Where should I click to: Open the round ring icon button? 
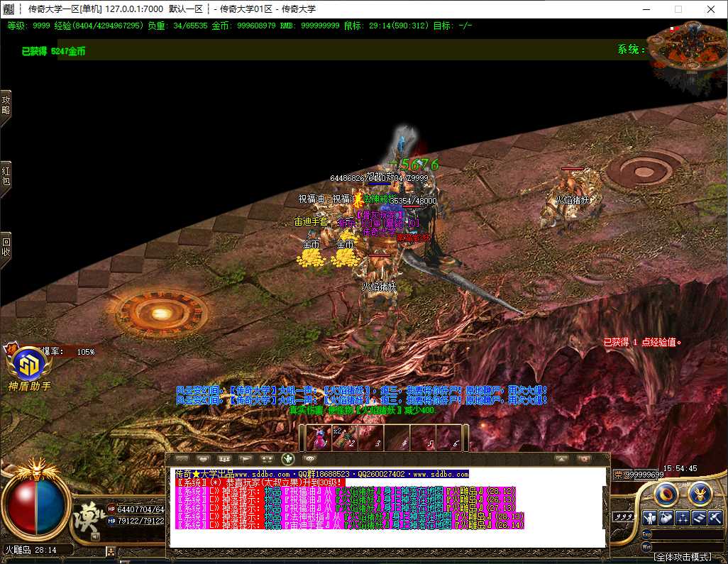[x=667, y=494]
